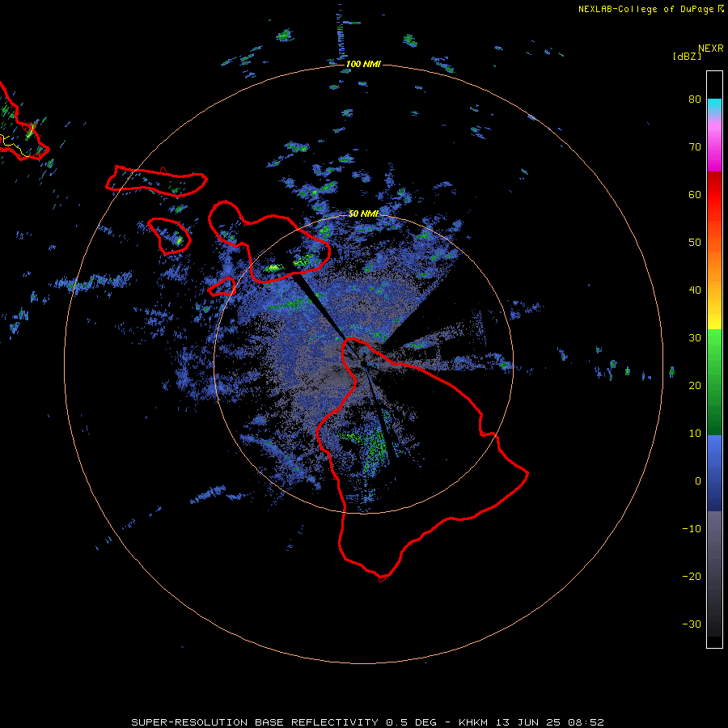
Task: Select the 30 value on the dBZ scale
Action: (695, 338)
